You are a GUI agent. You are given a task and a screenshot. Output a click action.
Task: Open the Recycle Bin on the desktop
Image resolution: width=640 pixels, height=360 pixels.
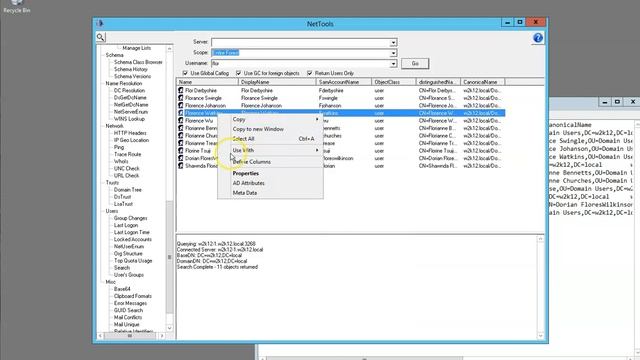coord(17,6)
